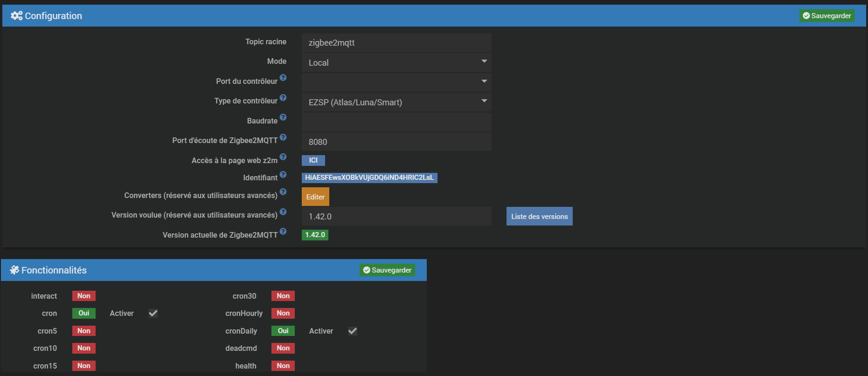Open the Mode dropdown set to Local
The image size is (868, 376).
(396, 62)
